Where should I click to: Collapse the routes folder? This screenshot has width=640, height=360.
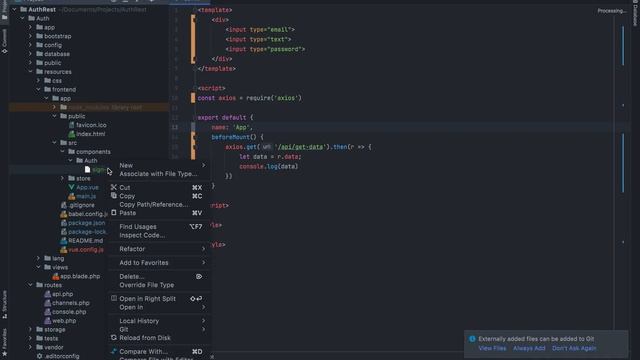(x=30, y=285)
